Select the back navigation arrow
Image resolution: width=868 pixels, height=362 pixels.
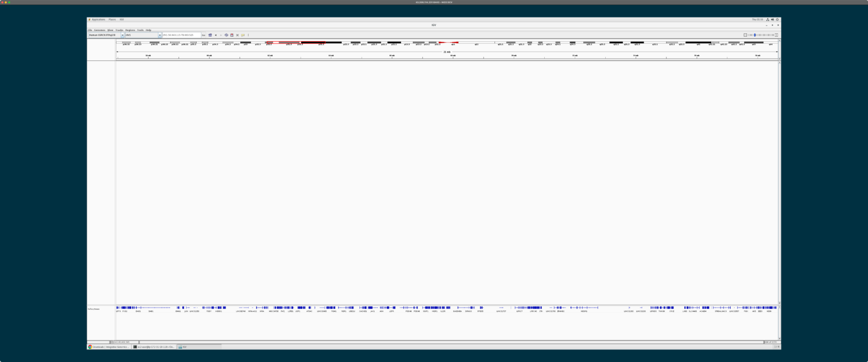tap(216, 35)
